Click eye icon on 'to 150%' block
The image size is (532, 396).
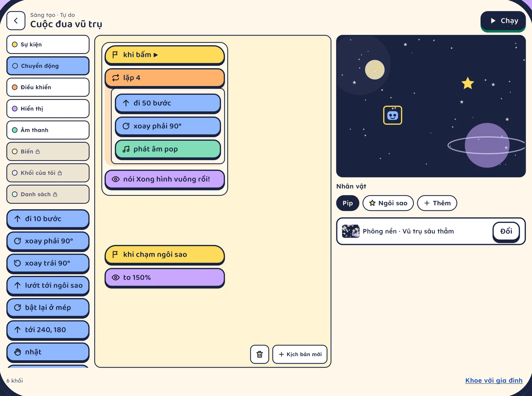(115, 277)
